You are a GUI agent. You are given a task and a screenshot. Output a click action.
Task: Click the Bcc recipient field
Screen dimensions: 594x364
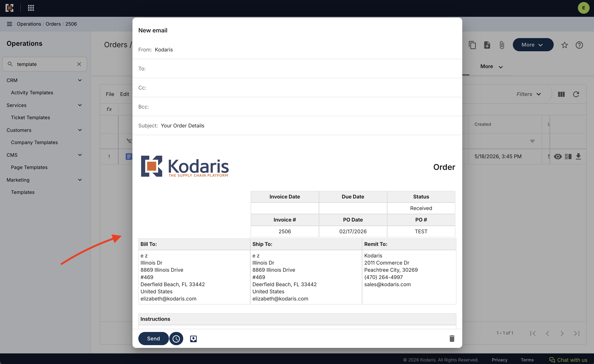(x=297, y=107)
